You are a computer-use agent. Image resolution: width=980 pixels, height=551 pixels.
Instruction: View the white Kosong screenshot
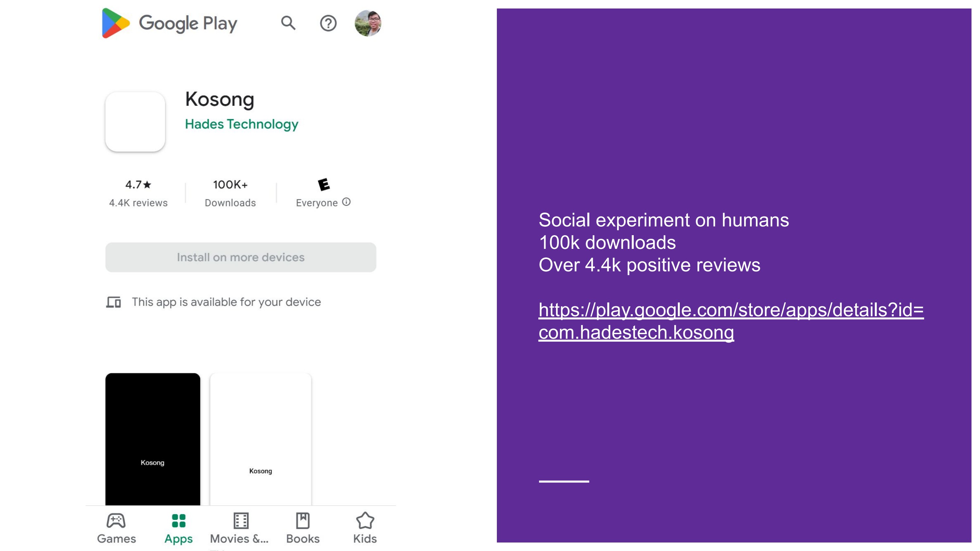tap(261, 439)
